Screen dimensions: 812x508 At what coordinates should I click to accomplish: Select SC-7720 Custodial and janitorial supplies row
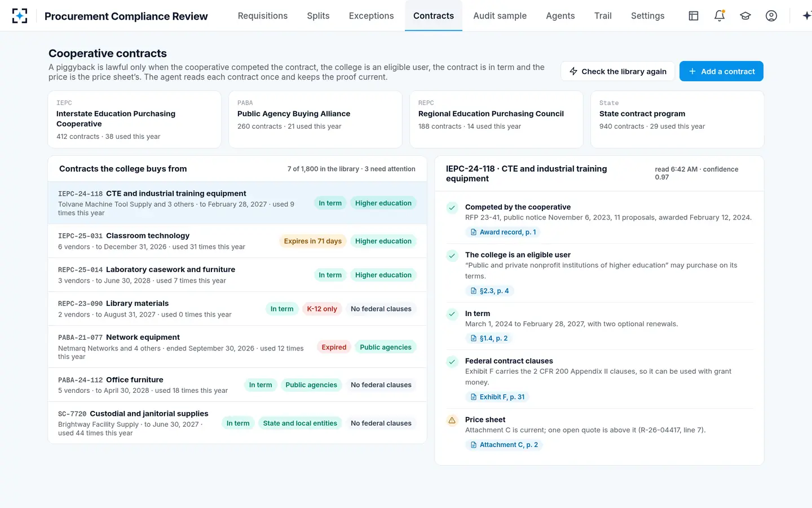(x=237, y=423)
